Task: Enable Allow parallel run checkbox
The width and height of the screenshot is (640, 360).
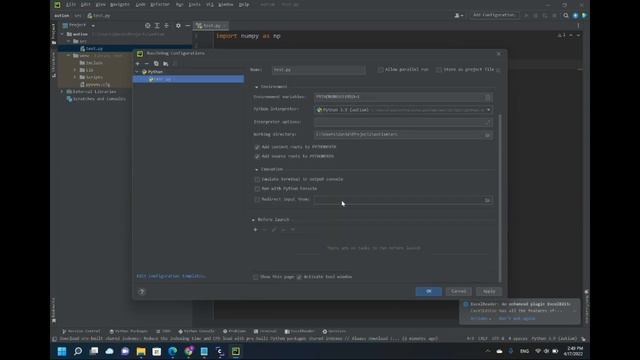Action: (x=380, y=70)
